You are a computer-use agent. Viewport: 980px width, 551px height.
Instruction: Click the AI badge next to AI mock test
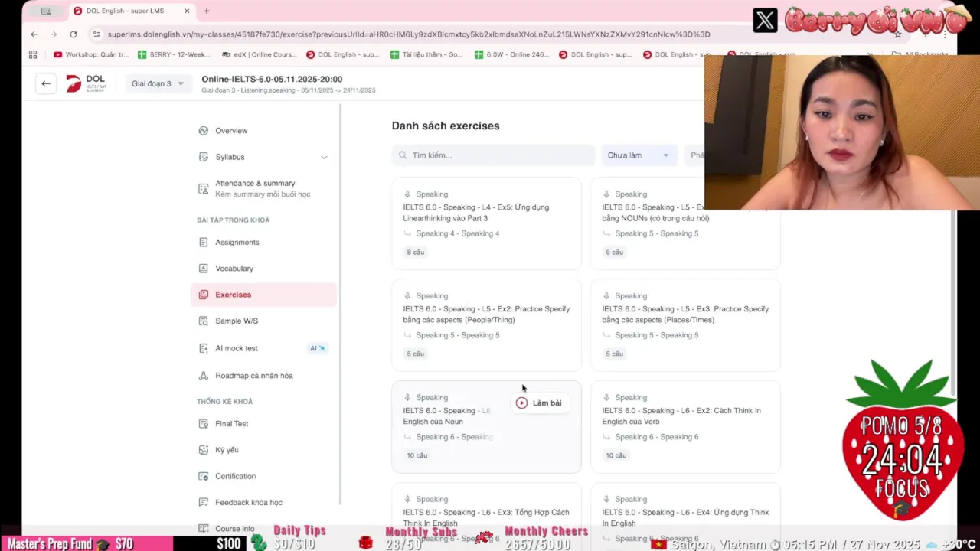[x=318, y=348]
